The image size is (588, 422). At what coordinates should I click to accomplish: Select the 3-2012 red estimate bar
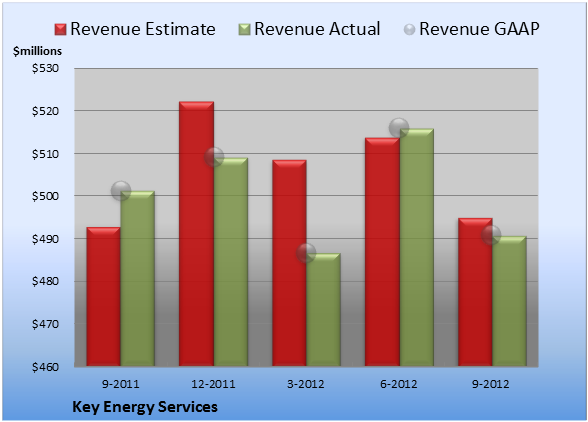(x=289, y=263)
